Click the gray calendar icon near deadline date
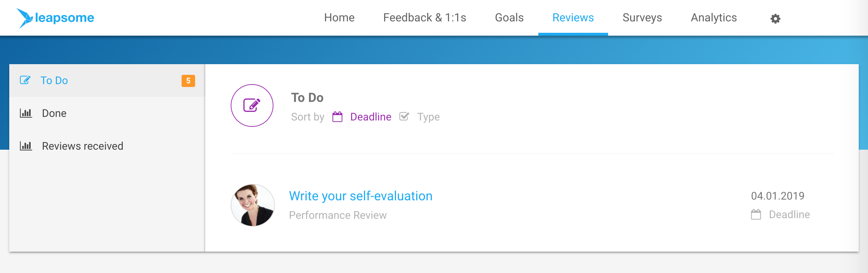Screen dimensions: 868x273 click(756, 214)
